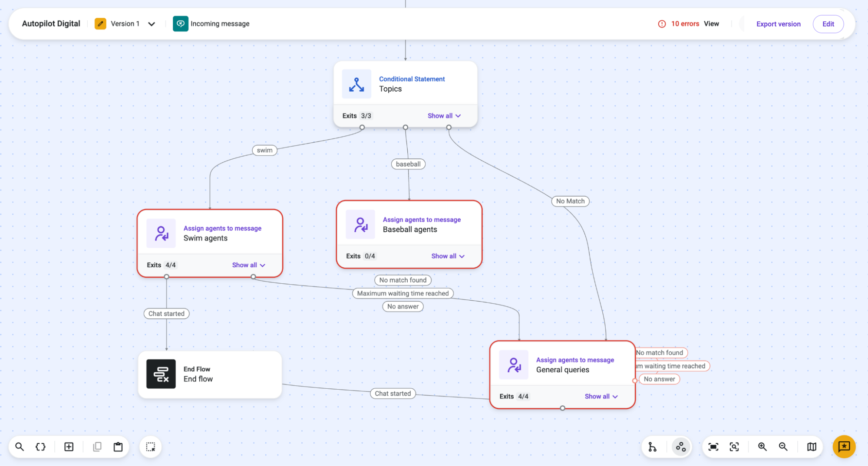This screenshot has height=466, width=868.
Task: Click the No answer label under Baseball agents
Action: (x=403, y=306)
